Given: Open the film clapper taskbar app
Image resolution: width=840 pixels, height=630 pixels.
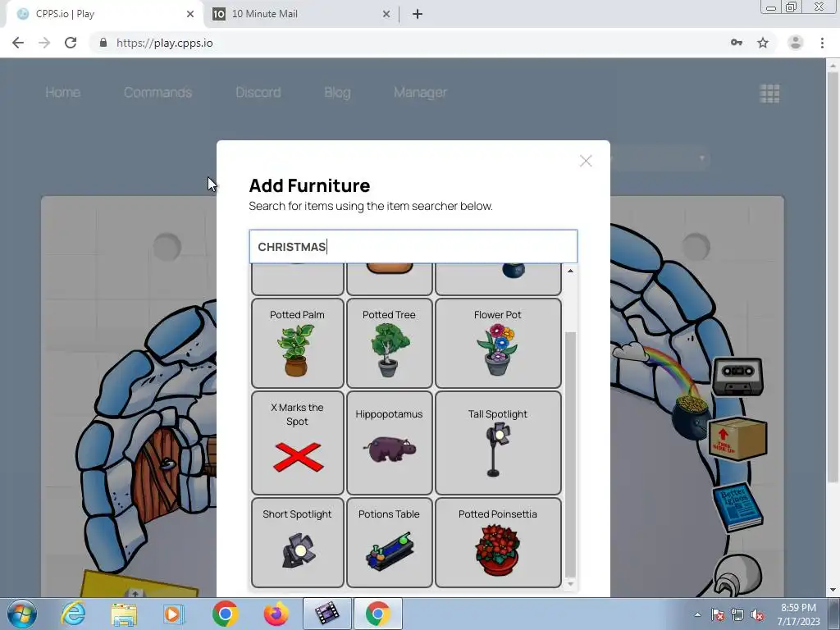Looking at the screenshot, I should [327, 614].
